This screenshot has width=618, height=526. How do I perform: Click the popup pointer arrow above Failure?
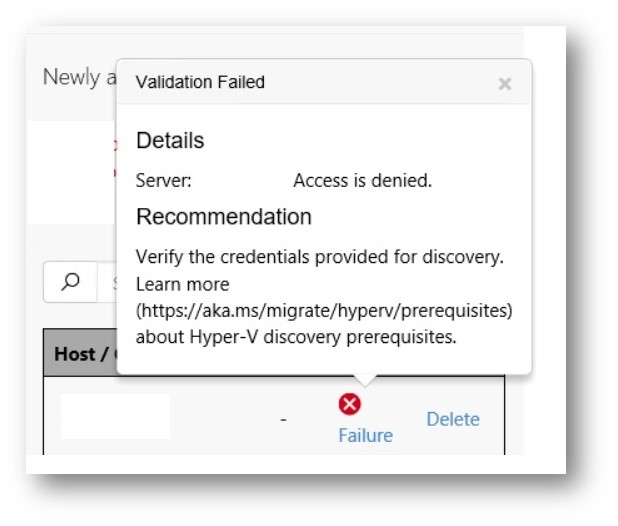pyautogui.click(x=366, y=380)
